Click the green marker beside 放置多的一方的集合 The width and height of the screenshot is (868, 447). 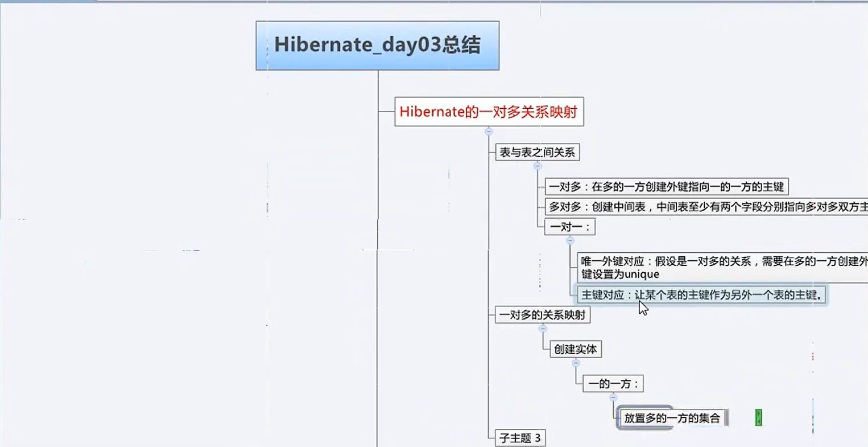tap(759, 417)
